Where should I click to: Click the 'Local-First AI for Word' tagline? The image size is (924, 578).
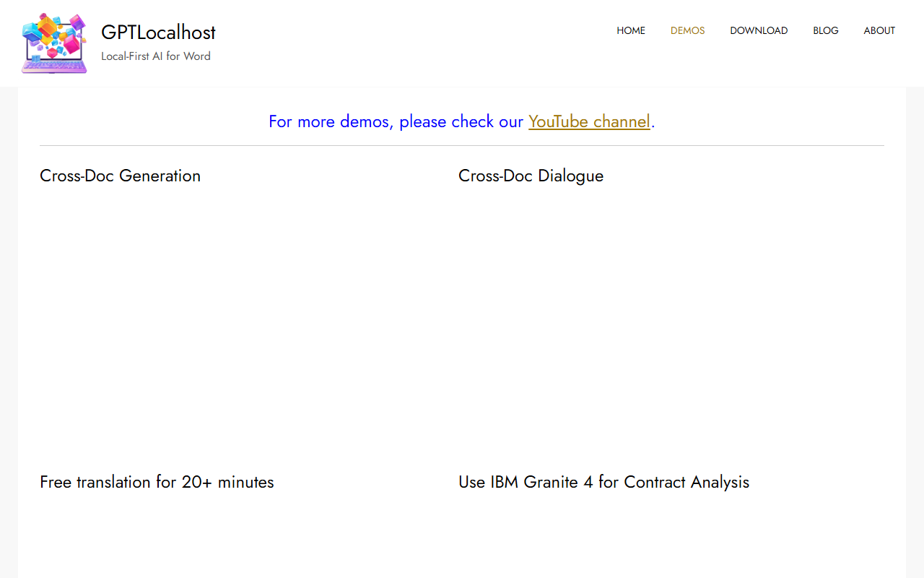click(x=156, y=56)
